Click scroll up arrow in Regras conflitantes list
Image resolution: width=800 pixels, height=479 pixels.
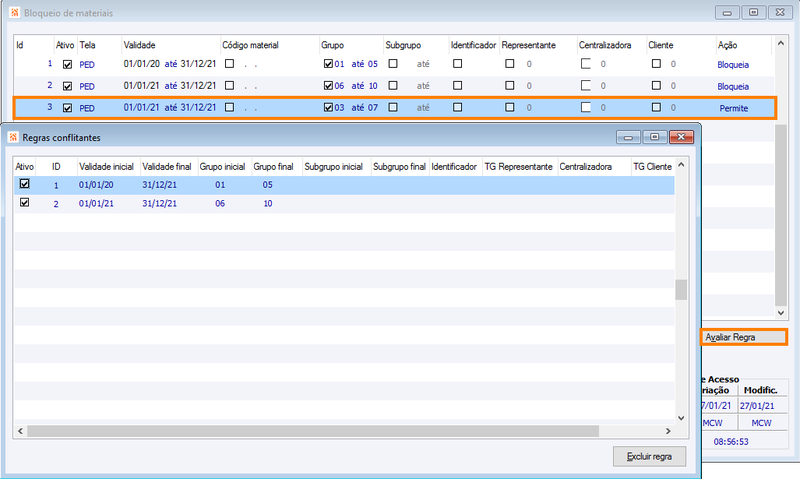pos(681,165)
